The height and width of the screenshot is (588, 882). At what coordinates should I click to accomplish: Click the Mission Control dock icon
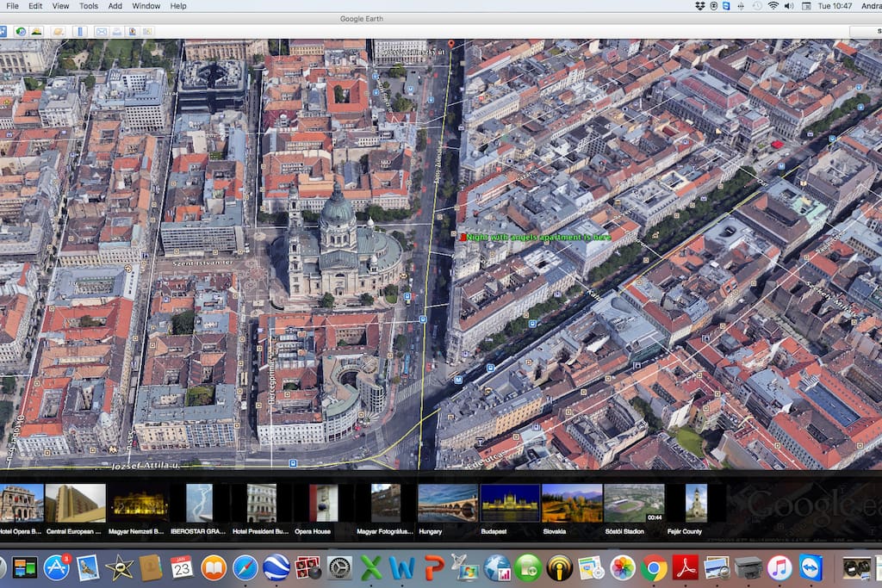25,567
